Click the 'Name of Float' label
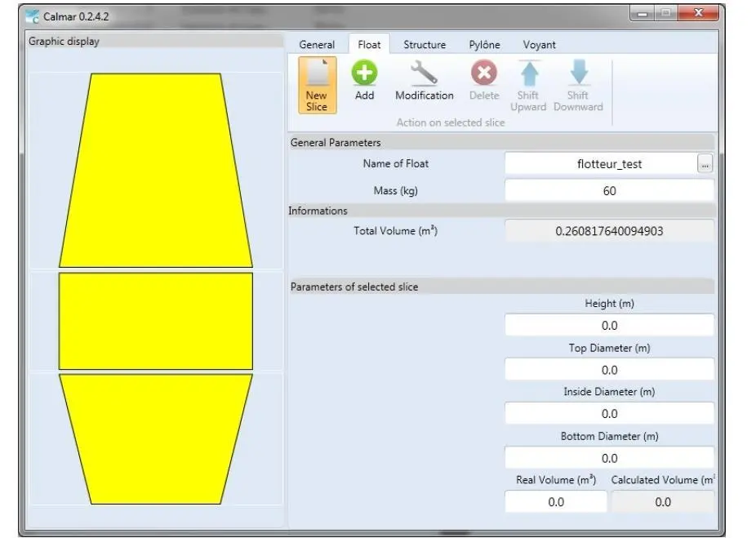Viewport: 756px width, 538px height. coord(396,164)
